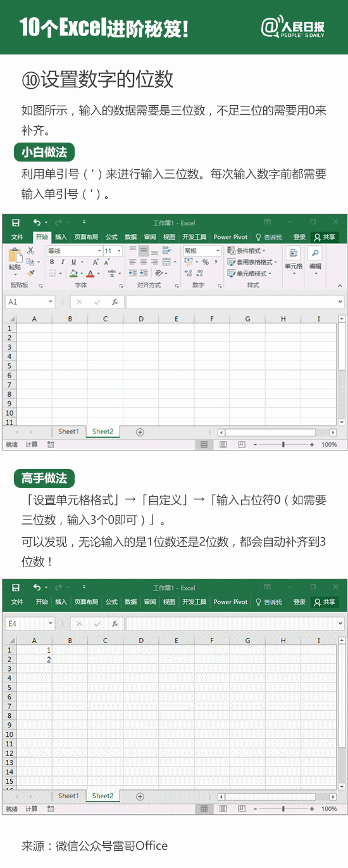Open the 等线 font name dropdown

click(x=98, y=251)
